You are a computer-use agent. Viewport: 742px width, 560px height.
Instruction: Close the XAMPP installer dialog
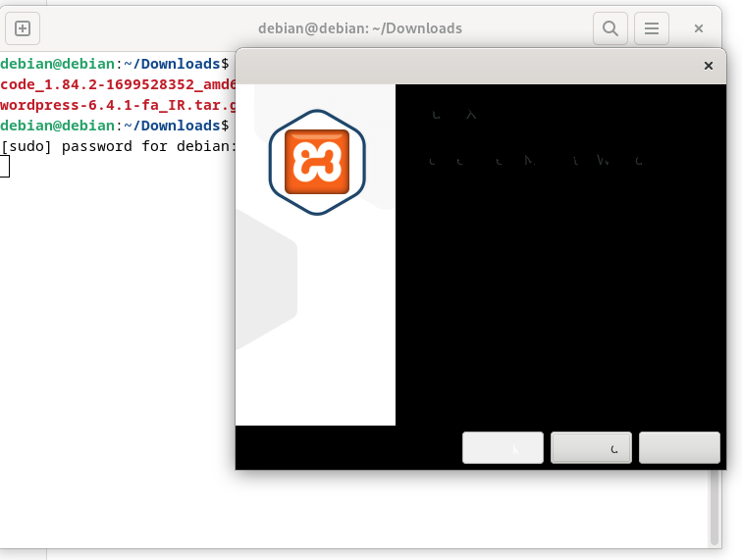click(709, 66)
